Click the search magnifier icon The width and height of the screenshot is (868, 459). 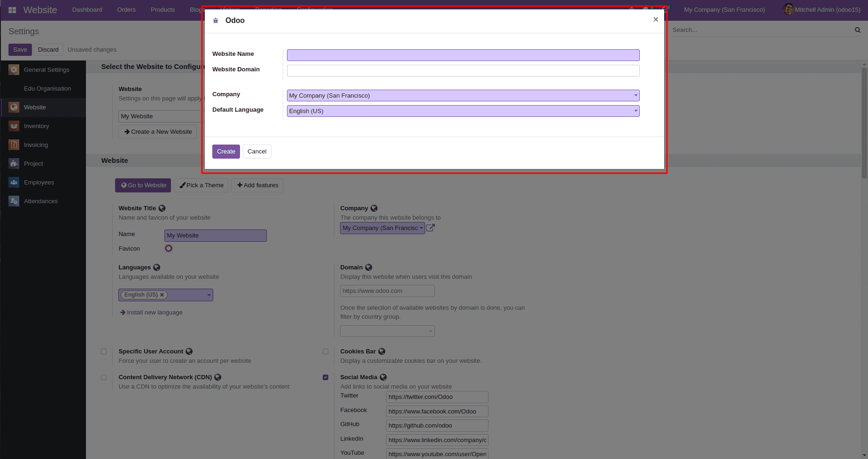tap(858, 30)
